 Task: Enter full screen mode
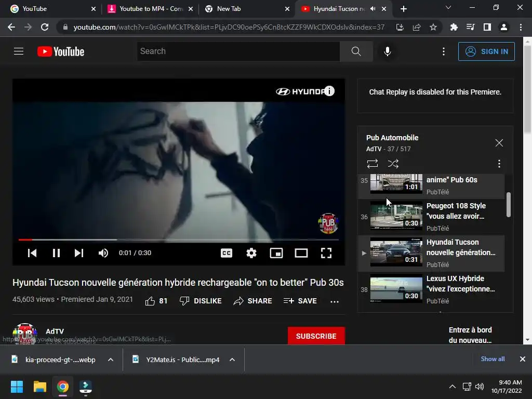[x=326, y=253]
